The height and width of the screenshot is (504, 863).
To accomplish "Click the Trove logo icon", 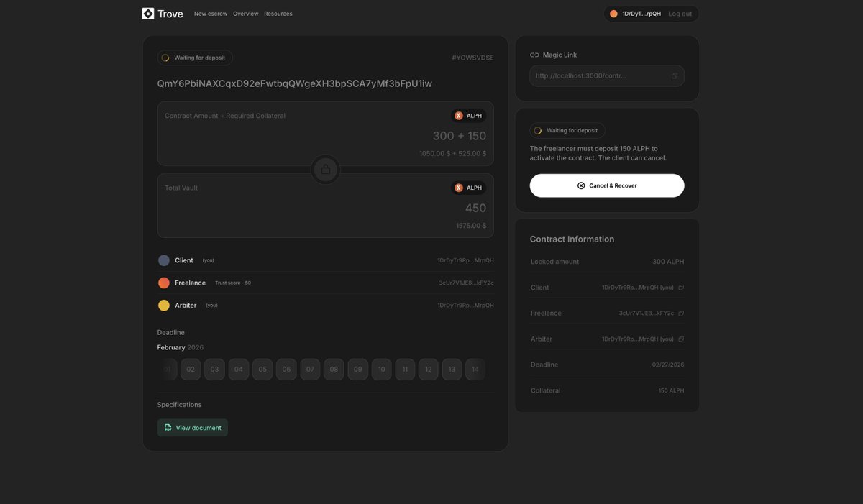I will pos(148,14).
